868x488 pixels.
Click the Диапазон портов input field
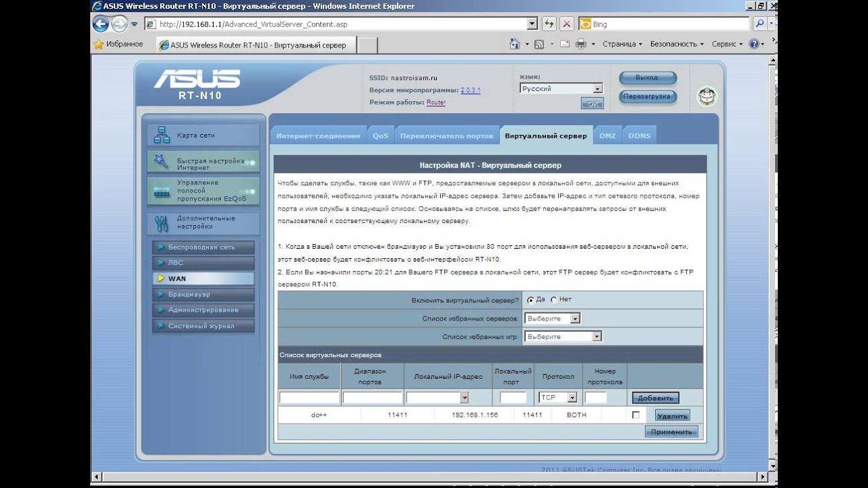(x=372, y=398)
